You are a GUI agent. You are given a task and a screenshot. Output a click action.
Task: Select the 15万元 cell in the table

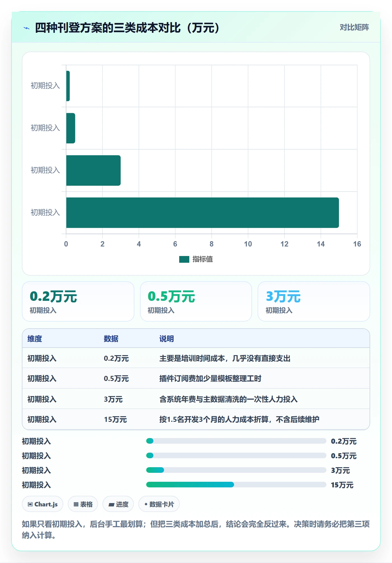coord(115,419)
